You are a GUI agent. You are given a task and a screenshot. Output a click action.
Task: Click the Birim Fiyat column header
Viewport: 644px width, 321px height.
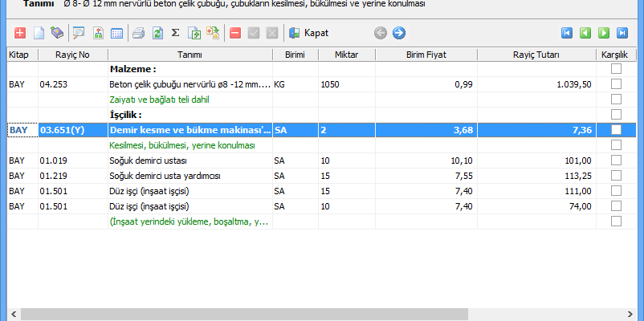(426, 55)
